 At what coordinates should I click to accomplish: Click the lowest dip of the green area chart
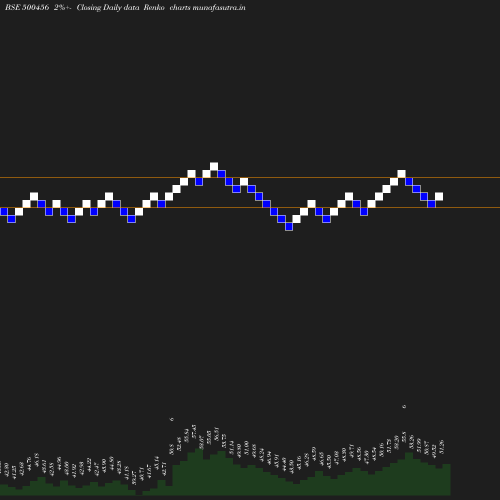point(139,492)
